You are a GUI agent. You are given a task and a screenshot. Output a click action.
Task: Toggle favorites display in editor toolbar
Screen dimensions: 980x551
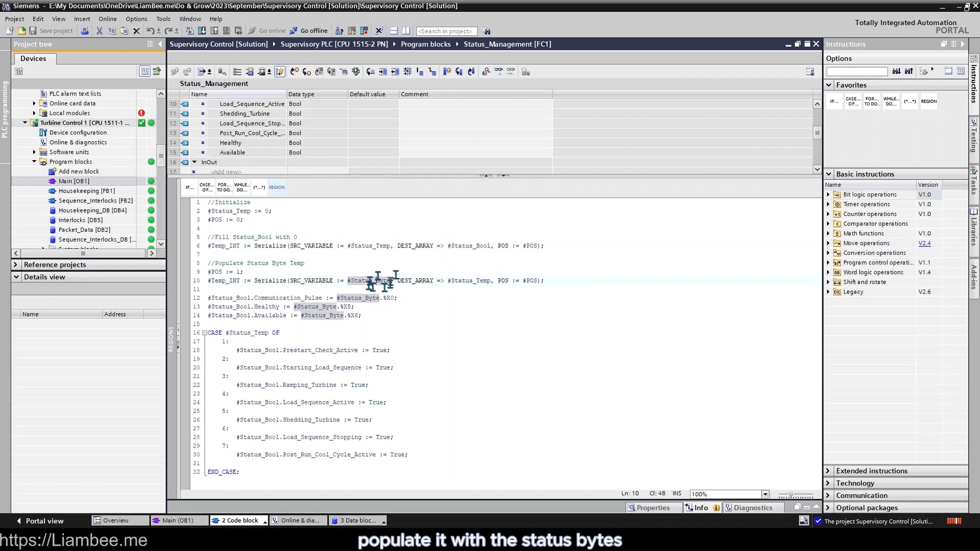pyautogui.click(x=279, y=72)
